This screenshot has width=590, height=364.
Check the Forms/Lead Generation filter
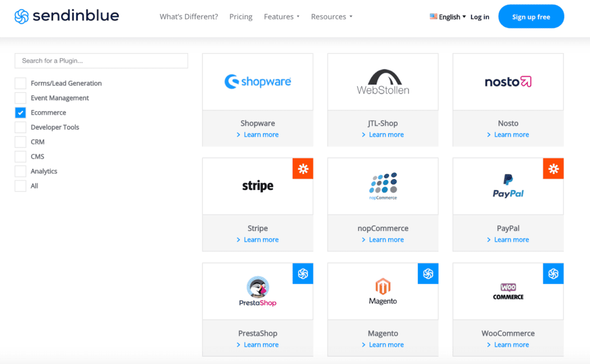20,83
